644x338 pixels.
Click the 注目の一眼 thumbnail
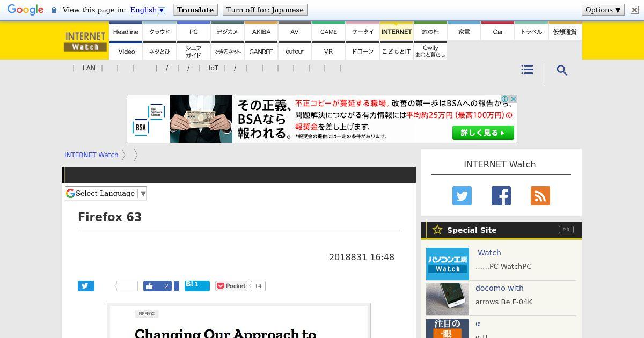coord(448,328)
